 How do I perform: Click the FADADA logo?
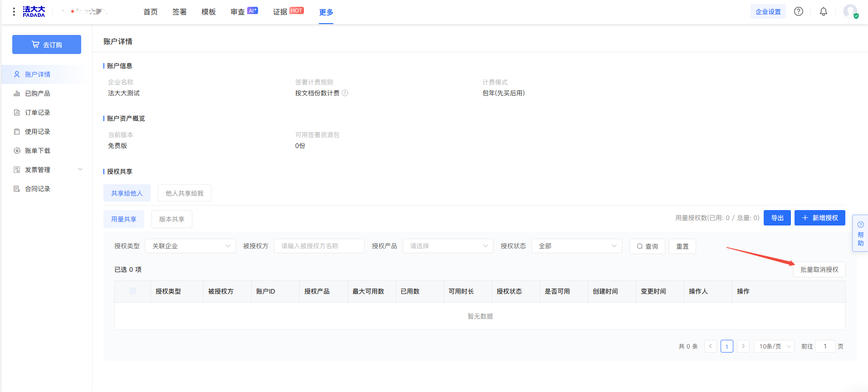click(x=34, y=12)
